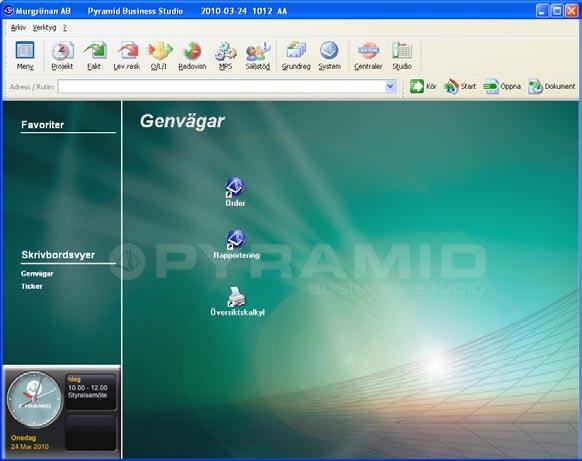Open the Studio module icon
The height and width of the screenshot is (461, 582).
pos(402,56)
